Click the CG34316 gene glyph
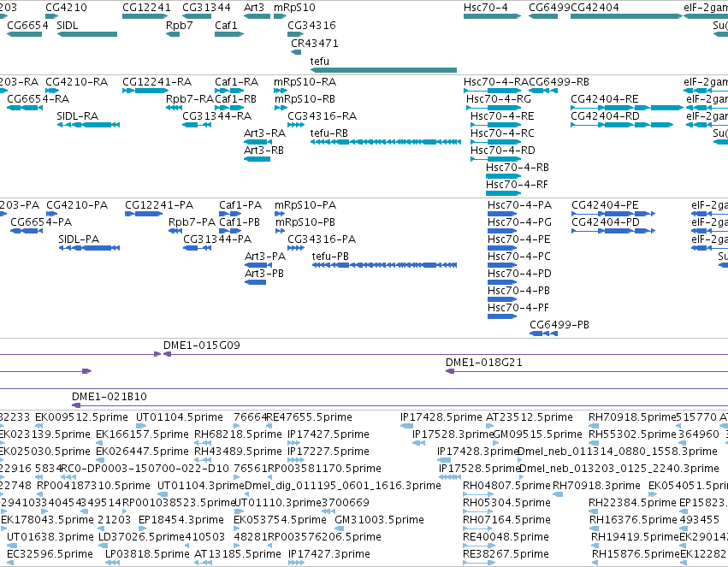This screenshot has width=728, height=567. [295, 34]
